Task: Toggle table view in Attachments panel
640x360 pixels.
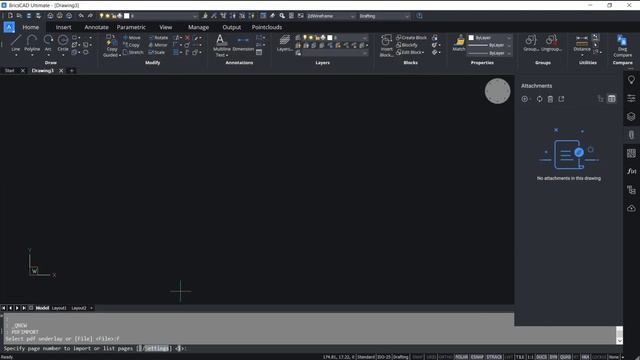Action: 611,99
